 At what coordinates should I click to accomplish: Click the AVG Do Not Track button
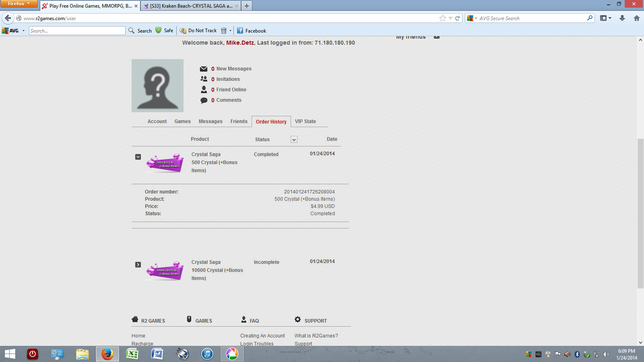coord(198,31)
